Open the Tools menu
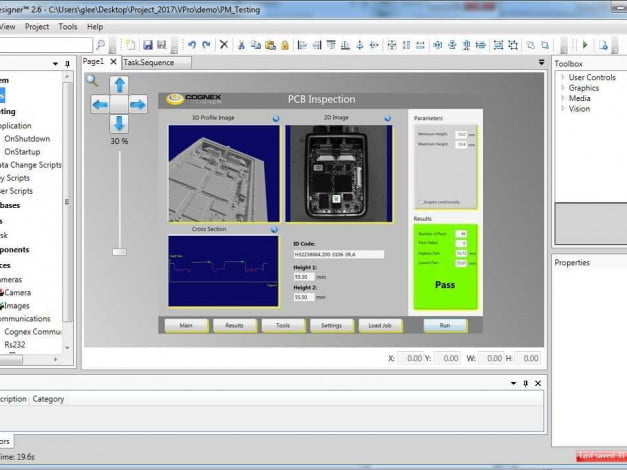This screenshot has height=470, width=627. point(68,27)
